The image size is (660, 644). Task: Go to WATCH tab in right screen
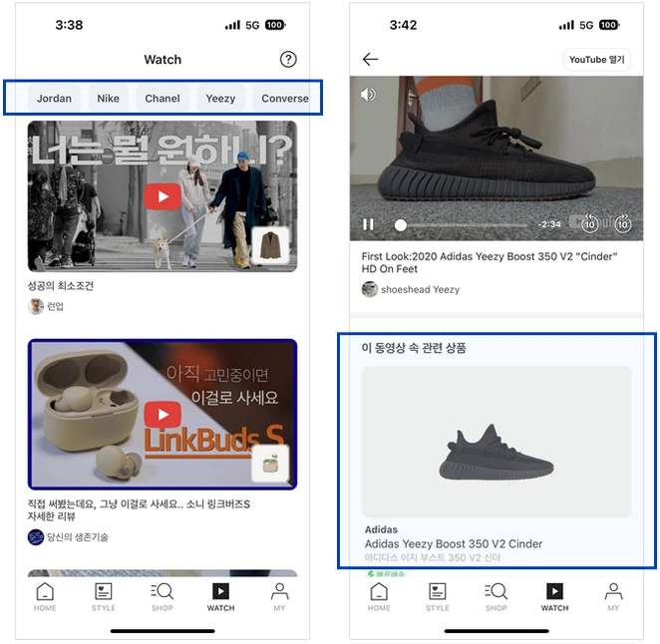[554, 597]
